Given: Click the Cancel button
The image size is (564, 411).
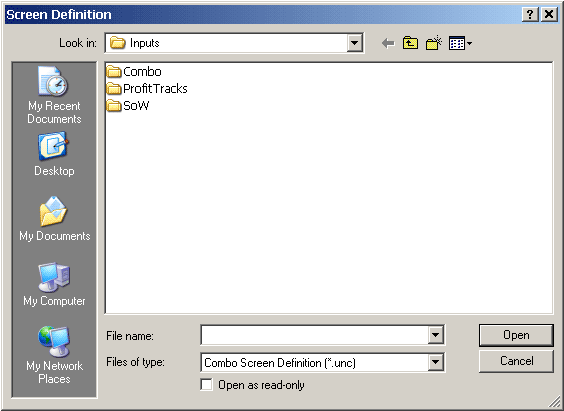Looking at the screenshot, I should tap(516, 361).
